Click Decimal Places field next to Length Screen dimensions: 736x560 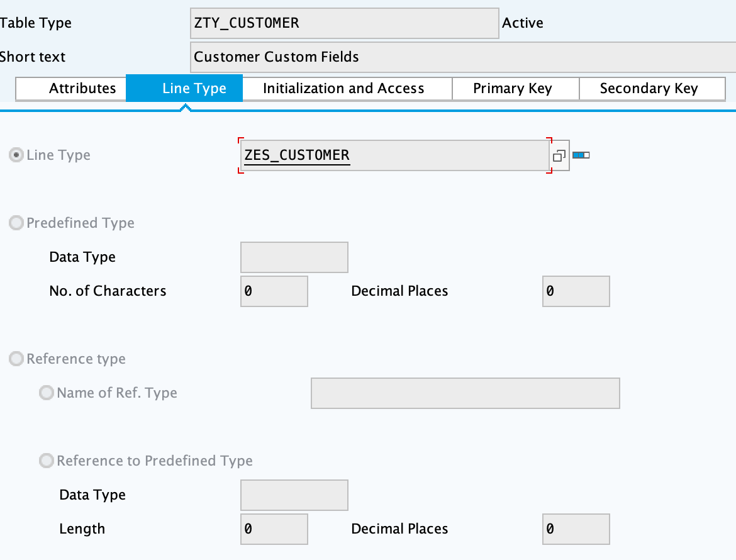tap(576, 529)
